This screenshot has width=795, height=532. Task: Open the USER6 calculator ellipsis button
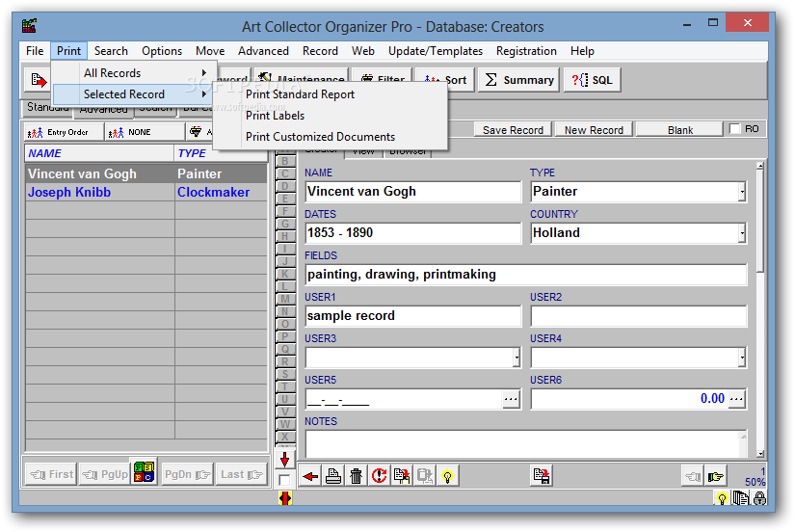(736, 400)
